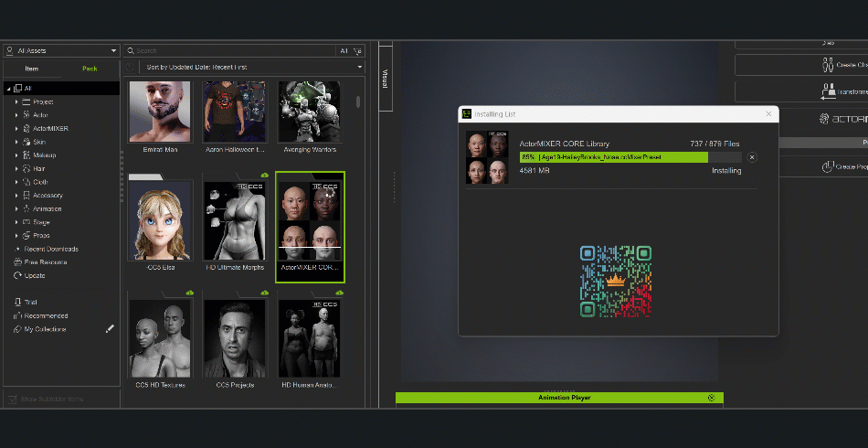The image size is (868, 448).
Task: Select the Hair category icon
Action: [x=26, y=168]
